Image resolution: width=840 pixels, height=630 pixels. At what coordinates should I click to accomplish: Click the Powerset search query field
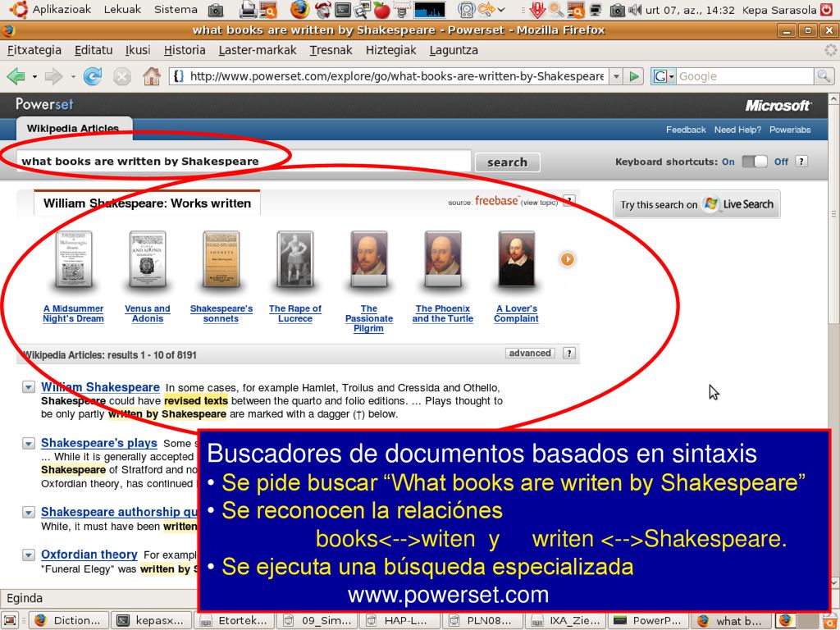[x=244, y=162]
